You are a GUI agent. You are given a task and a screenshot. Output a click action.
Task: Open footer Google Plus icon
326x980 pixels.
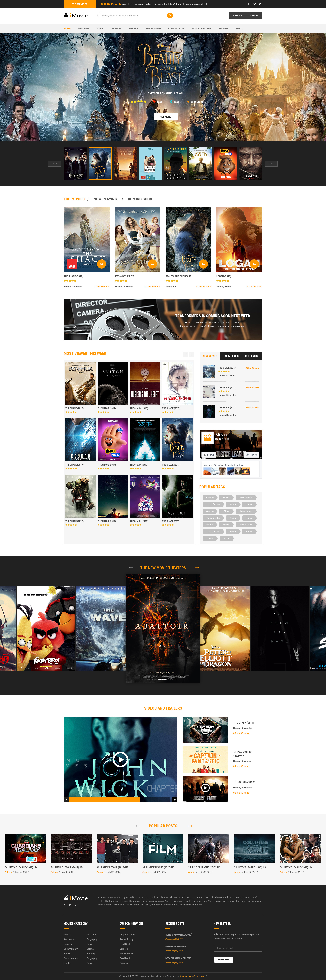(76, 905)
